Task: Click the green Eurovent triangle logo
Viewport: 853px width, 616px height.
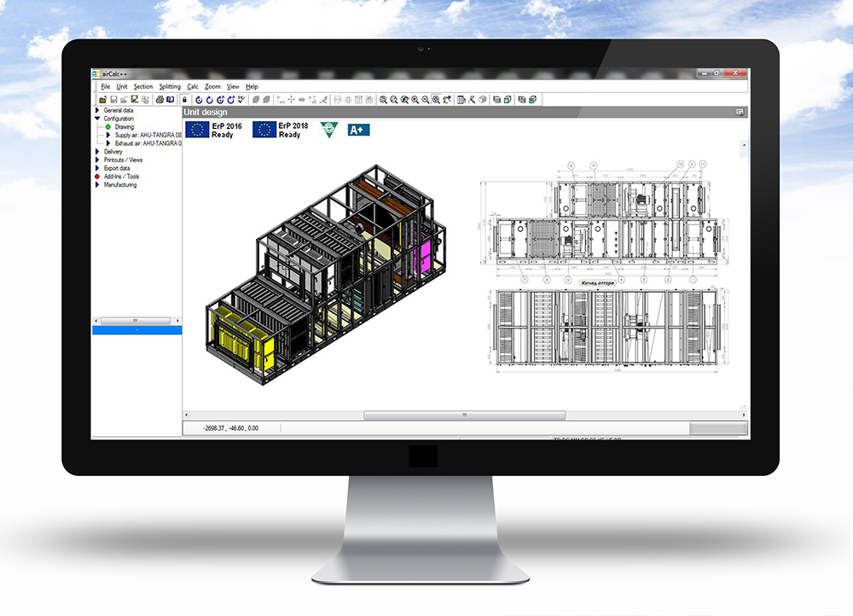Action: click(328, 129)
